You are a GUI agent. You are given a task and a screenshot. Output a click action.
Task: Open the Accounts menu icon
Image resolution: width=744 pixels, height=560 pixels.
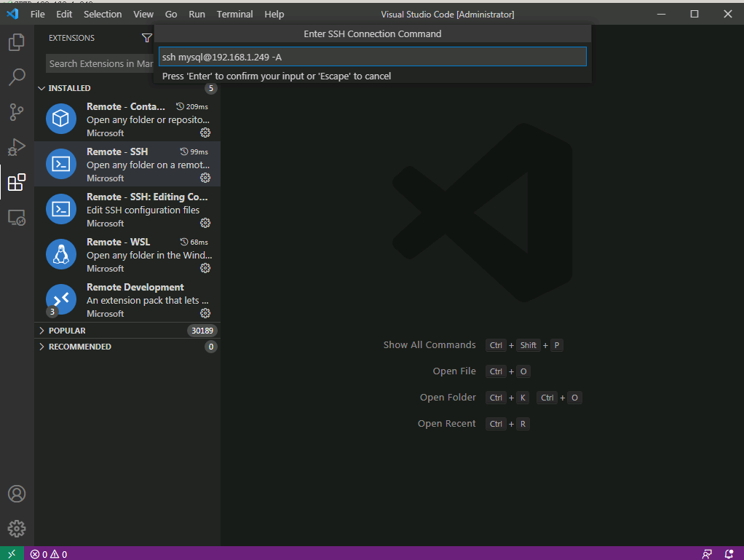tap(17, 494)
